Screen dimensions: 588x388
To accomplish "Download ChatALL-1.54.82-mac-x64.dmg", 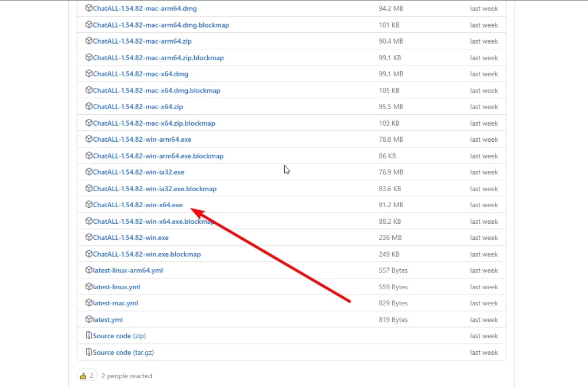I will tap(141, 74).
